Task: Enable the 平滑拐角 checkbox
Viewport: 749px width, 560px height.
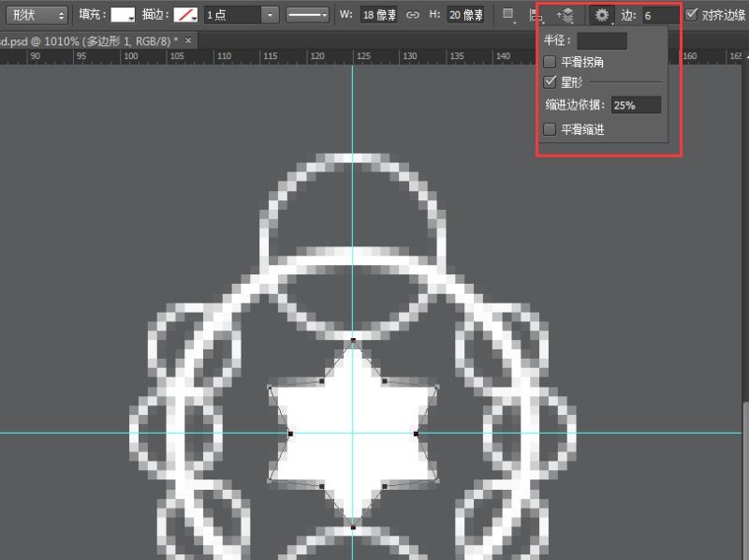Action: [x=550, y=62]
